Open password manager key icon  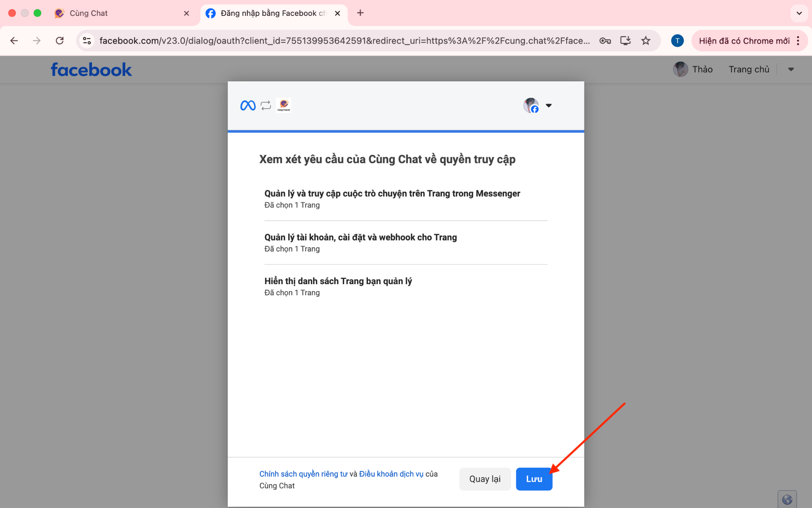pos(605,41)
